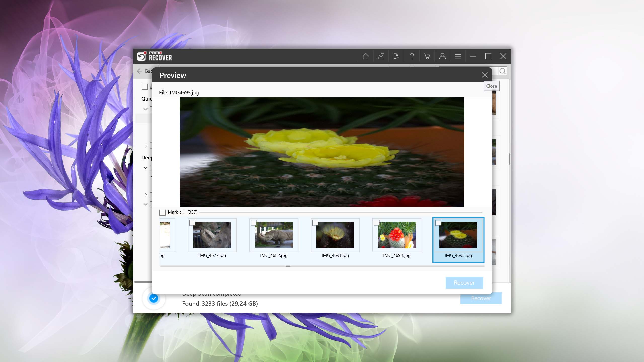Collapse the first node under Deep scan

click(x=145, y=168)
